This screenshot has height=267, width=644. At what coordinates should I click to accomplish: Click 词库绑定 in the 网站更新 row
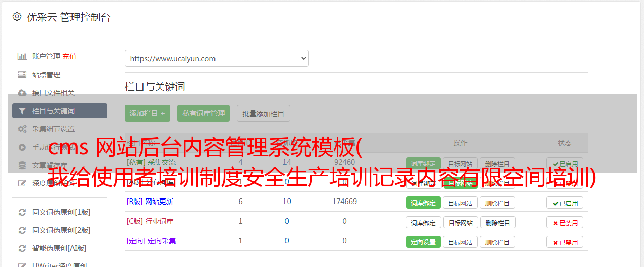tap(423, 203)
